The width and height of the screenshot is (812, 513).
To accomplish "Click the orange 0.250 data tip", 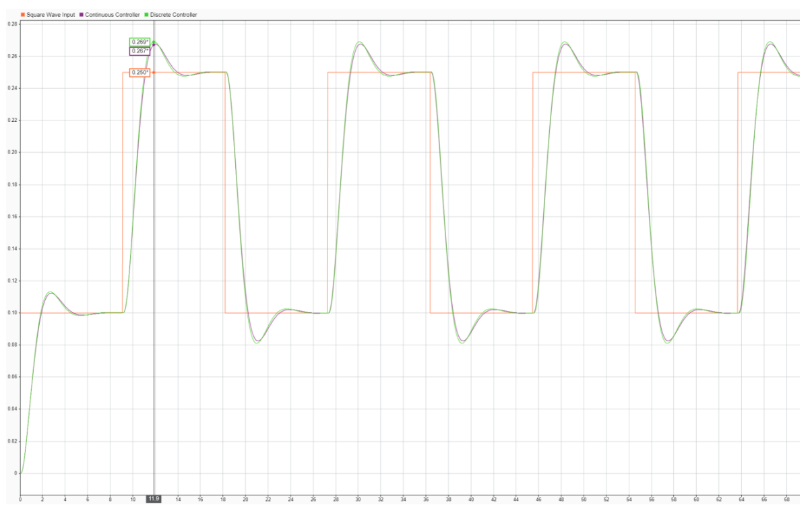I will [x=139, y=73].
